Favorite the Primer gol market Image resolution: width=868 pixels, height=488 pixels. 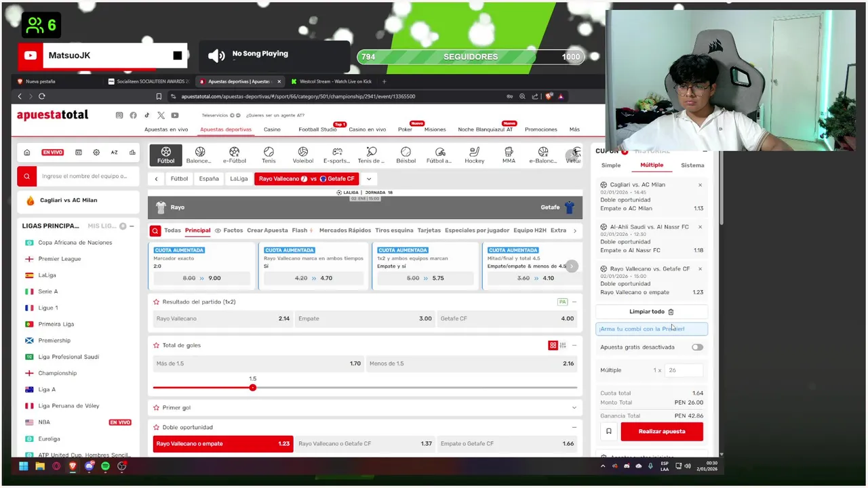point(156,407)
